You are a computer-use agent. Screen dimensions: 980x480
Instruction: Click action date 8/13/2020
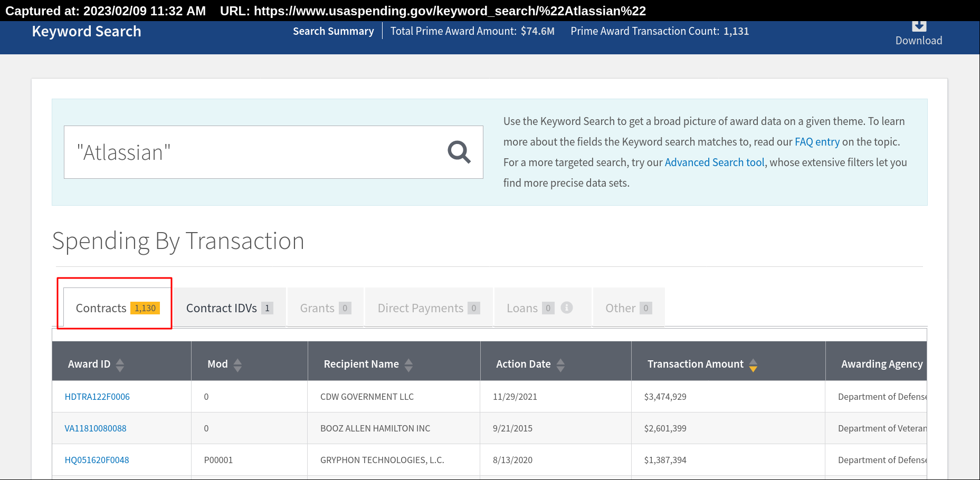tap(512, 460)
